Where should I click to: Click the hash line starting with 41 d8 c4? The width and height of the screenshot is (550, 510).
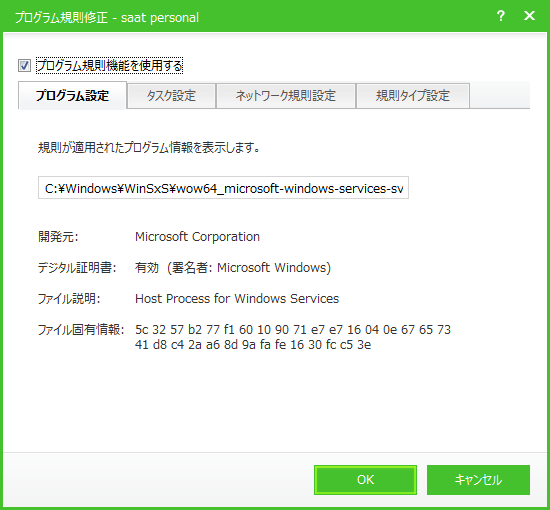click(253, 344)
